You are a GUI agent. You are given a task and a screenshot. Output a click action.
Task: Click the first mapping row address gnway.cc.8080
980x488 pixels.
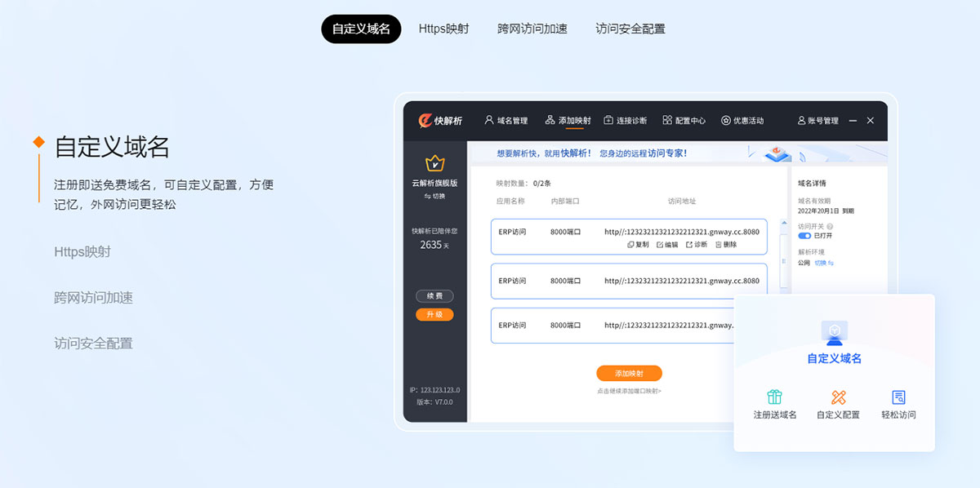pyautogui.click(x=682, y=232)
